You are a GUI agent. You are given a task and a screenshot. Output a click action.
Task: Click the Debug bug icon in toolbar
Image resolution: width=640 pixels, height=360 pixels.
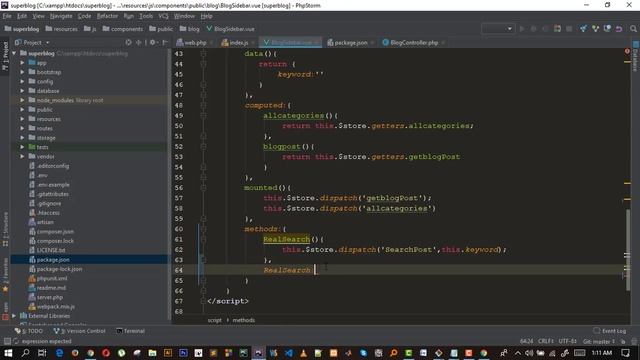click(533, 29)
